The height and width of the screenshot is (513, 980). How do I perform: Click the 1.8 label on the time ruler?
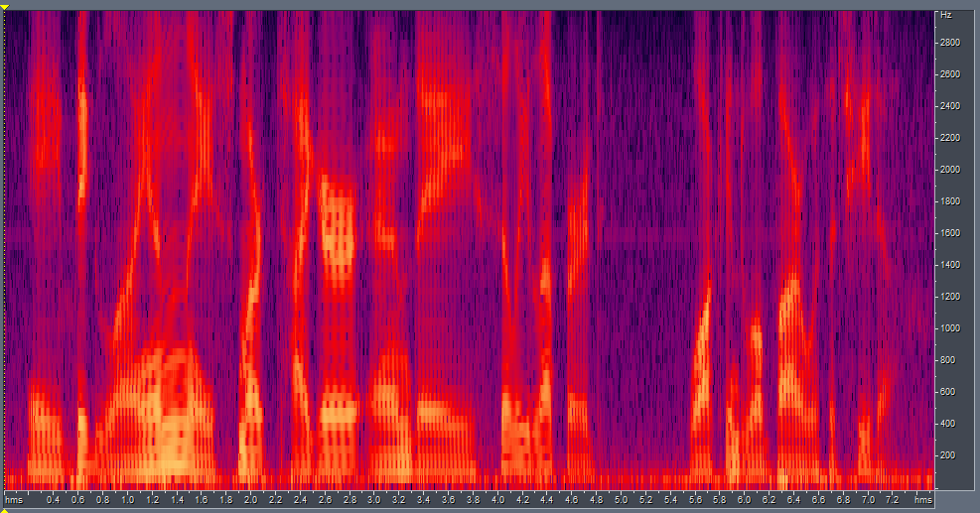226,500
